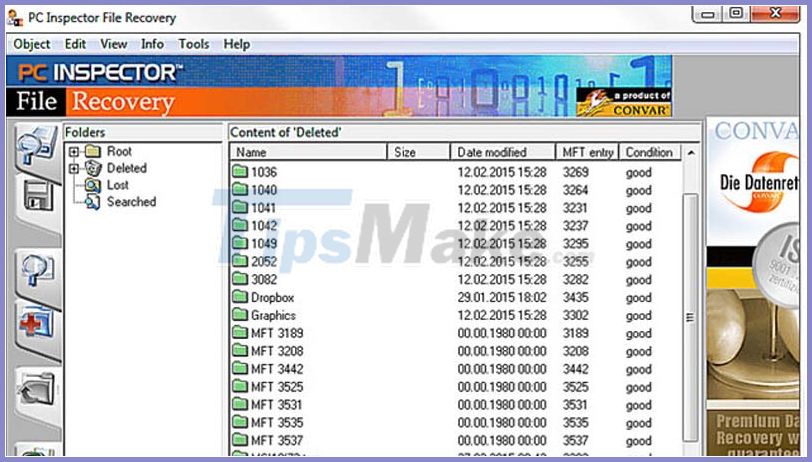Sort by the Size column header
This screenshot has width=812, height=462.
(419, 152)
